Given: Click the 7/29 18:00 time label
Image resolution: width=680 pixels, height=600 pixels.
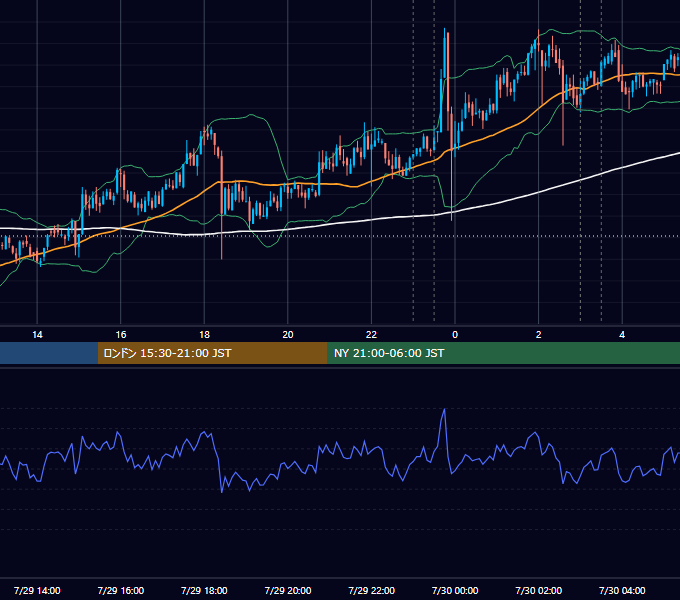Looking at the screenshot, I should point(204,590).
